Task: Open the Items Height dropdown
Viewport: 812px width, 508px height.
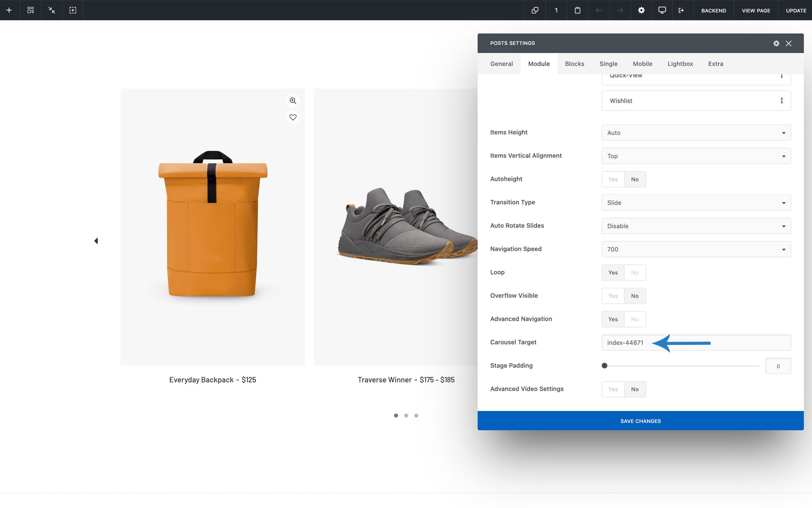Action: point(696,133)
